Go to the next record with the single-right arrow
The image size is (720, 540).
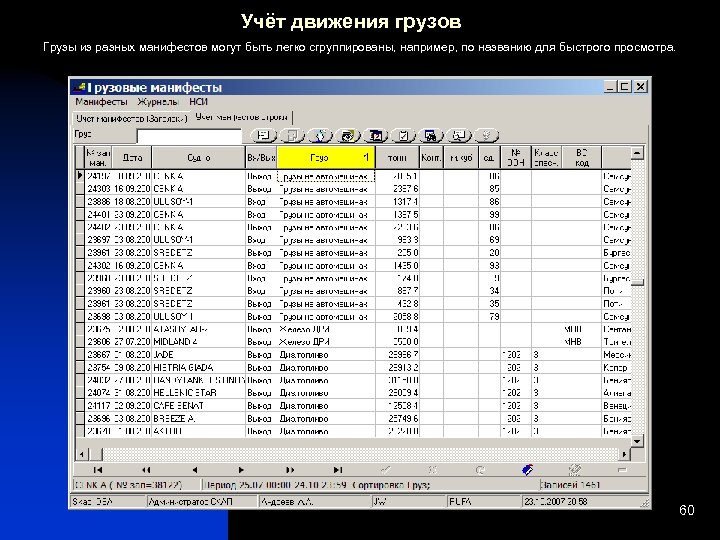point(242,470)
